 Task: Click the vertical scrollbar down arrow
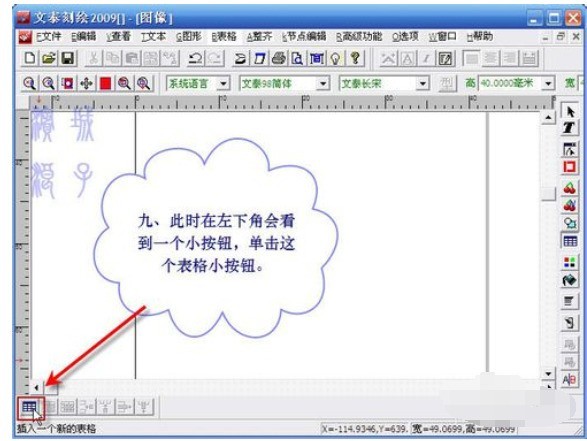click(x=548, y=373)
